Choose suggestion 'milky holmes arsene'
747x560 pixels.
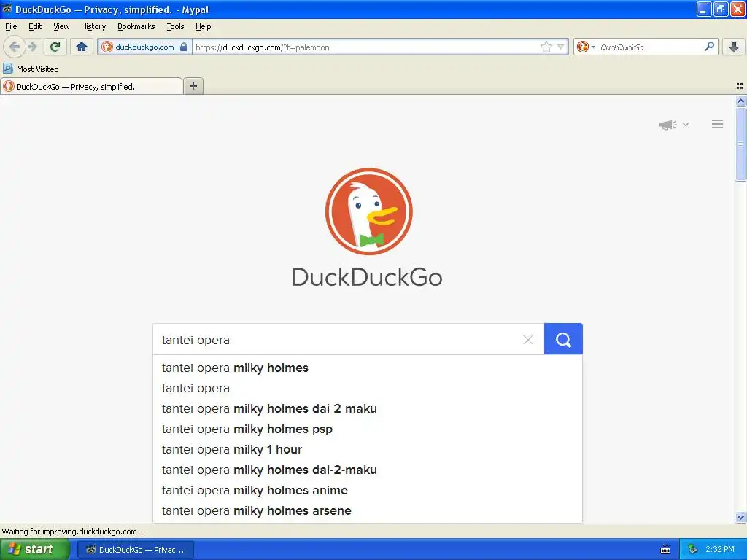point(368,511)
